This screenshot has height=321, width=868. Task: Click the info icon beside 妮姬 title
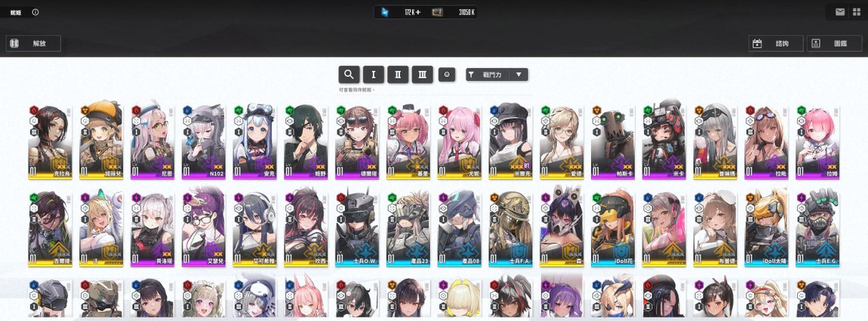point(35,11)
